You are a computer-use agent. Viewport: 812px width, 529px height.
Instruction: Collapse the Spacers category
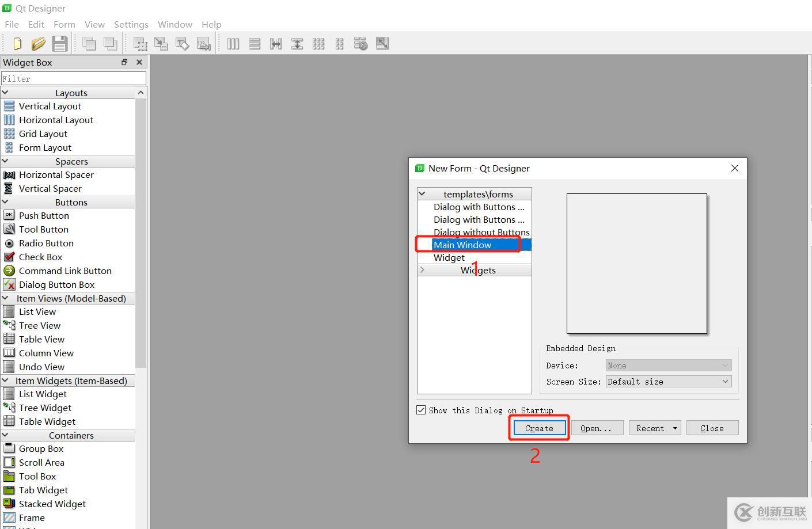(5, 161)
